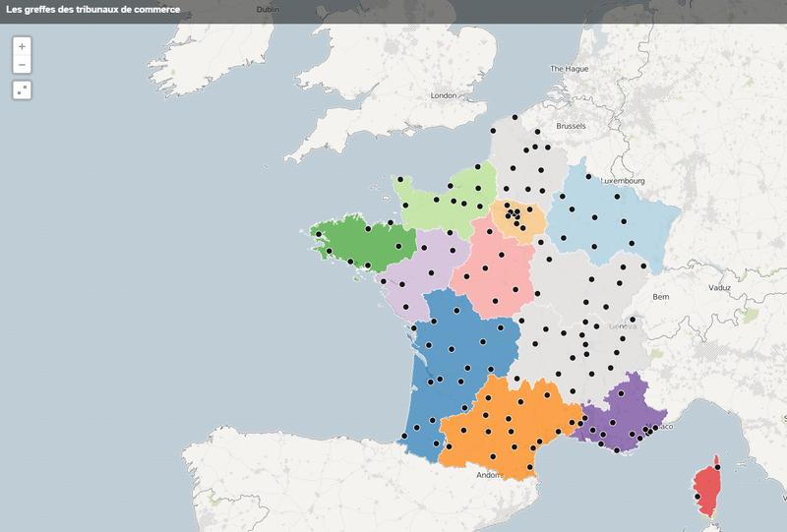Click the westernmost marker in Brittany
The height and width of the screenshot is (532, 787).
317,234
